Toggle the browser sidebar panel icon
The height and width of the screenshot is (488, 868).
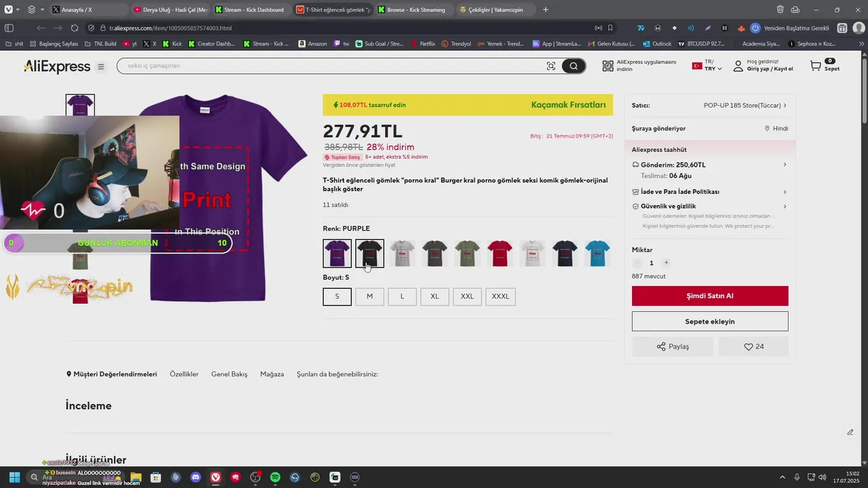[x=9, y=28]
